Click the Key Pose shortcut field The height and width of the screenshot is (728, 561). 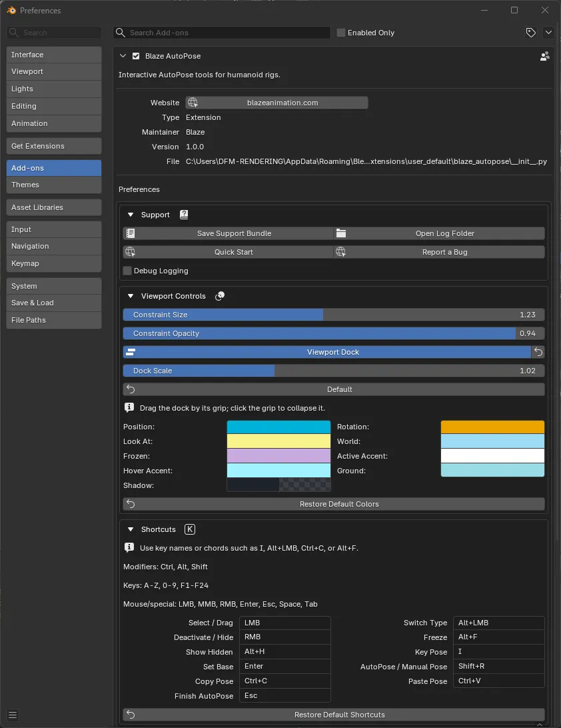pos(499,651)
